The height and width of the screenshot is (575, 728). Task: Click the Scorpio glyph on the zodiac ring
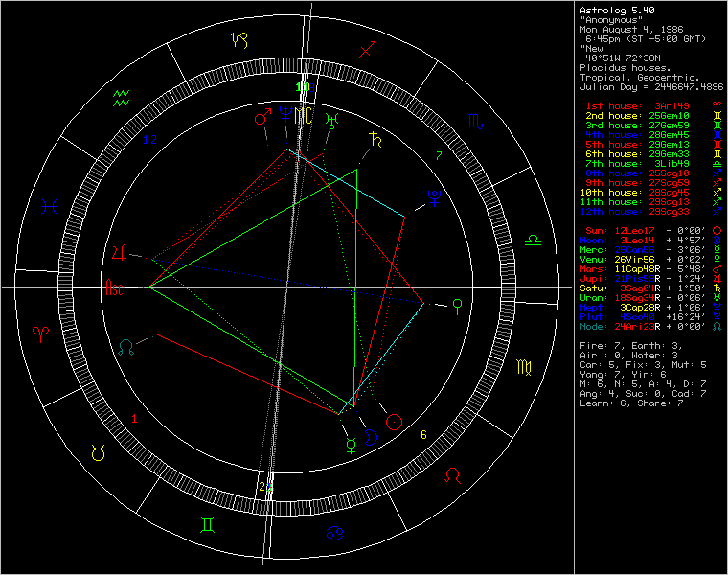(x=475, y=121)
